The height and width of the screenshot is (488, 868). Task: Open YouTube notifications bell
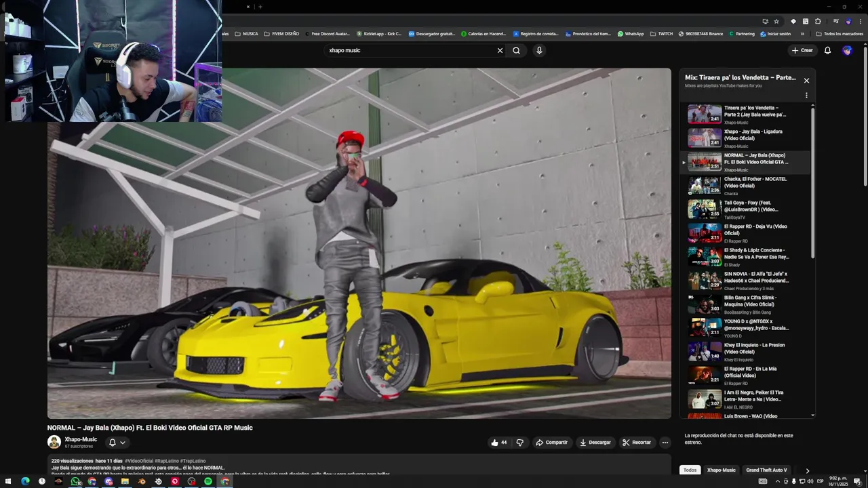coord(827,50)
